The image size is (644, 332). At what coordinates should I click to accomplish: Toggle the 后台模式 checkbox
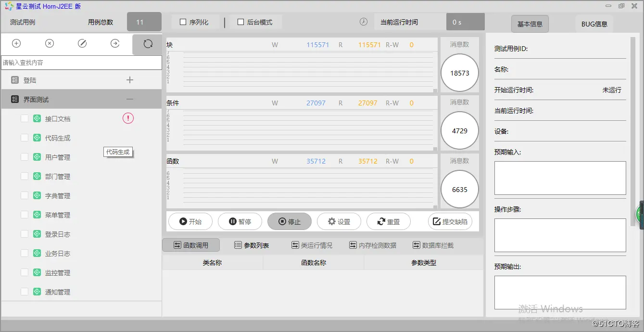(240, 22)
